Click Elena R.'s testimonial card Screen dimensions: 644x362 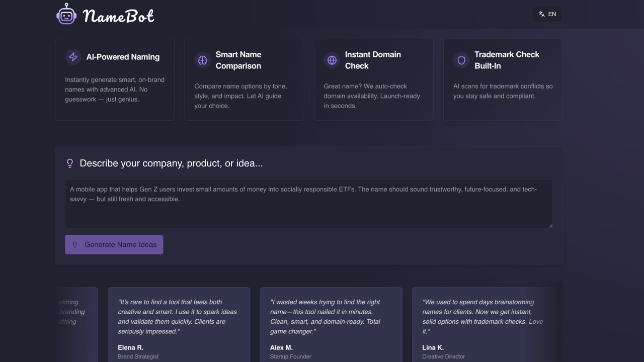coord(179,325)
